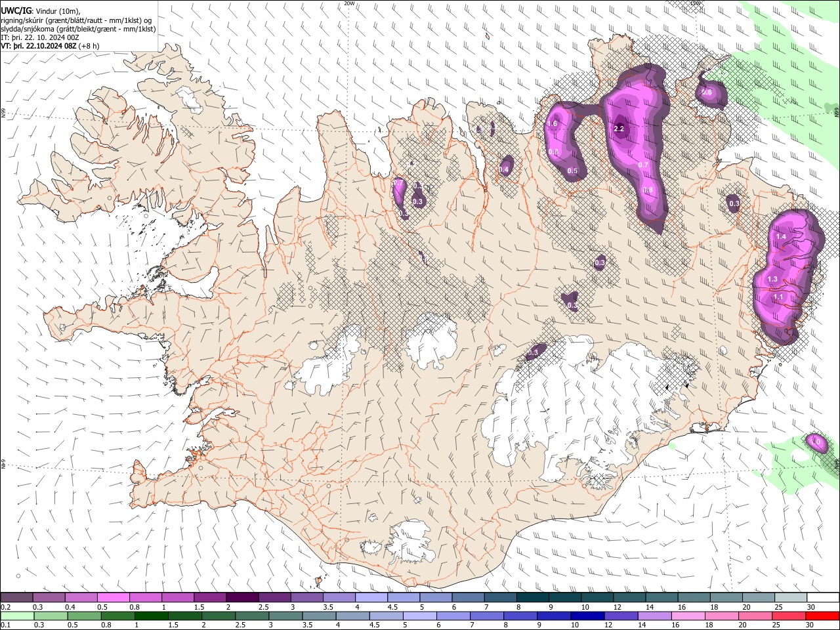Pick the violet swatch between 12 and 14
The height and width of the screenshot is (630, 840).
tap(620, 616)
